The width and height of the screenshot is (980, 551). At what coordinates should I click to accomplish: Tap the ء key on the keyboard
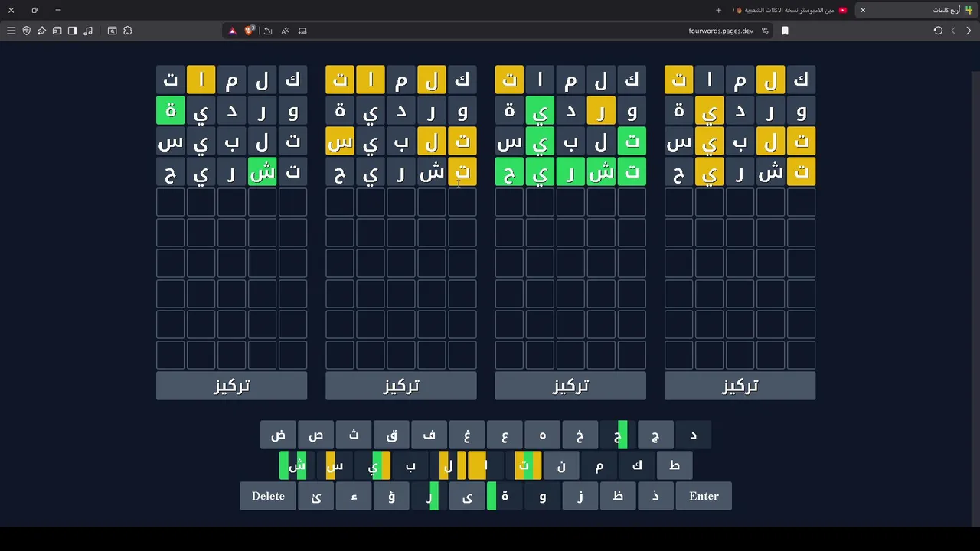pyautogui.click(x=354, y=496)
